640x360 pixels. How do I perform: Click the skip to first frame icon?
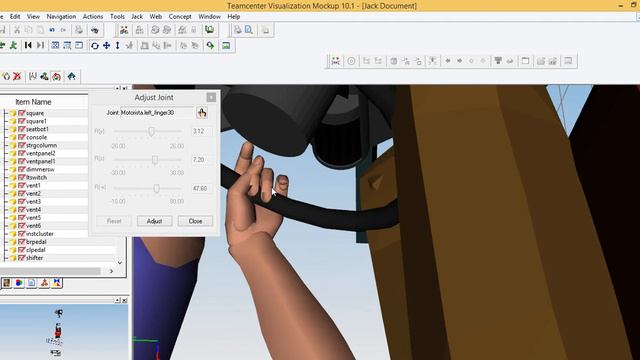(28, 45)
